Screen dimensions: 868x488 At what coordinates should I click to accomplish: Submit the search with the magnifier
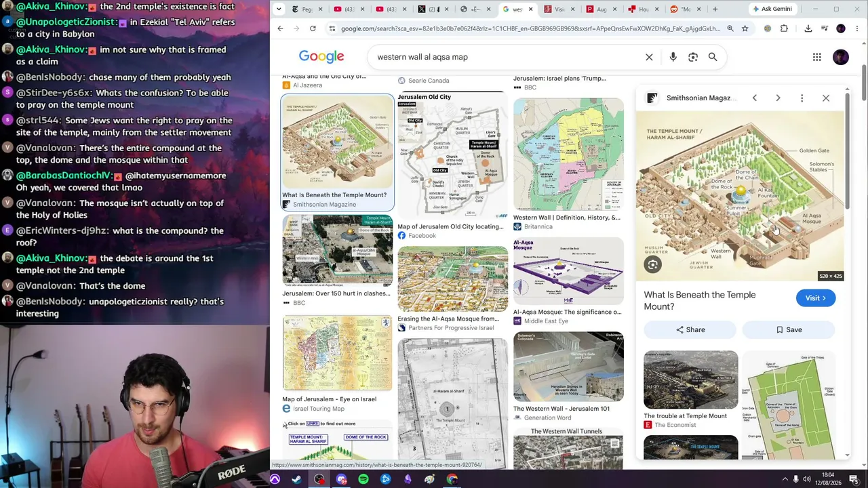click(x=713, y=57)
